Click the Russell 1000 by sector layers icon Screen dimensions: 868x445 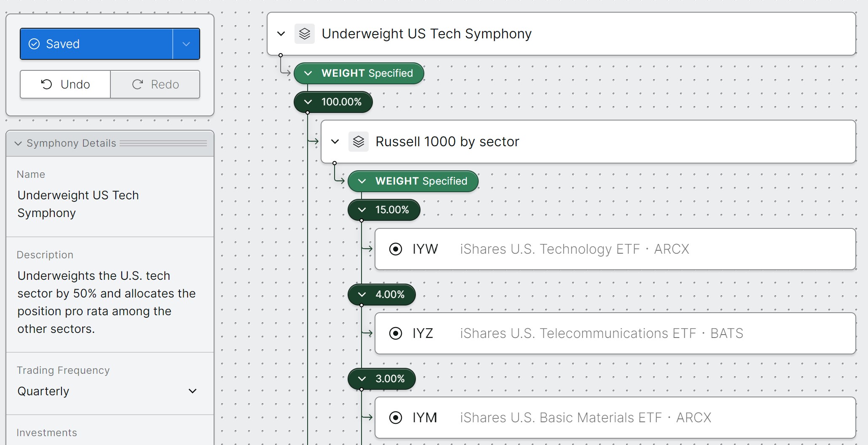pyautogui.click(x=359, y=142)
